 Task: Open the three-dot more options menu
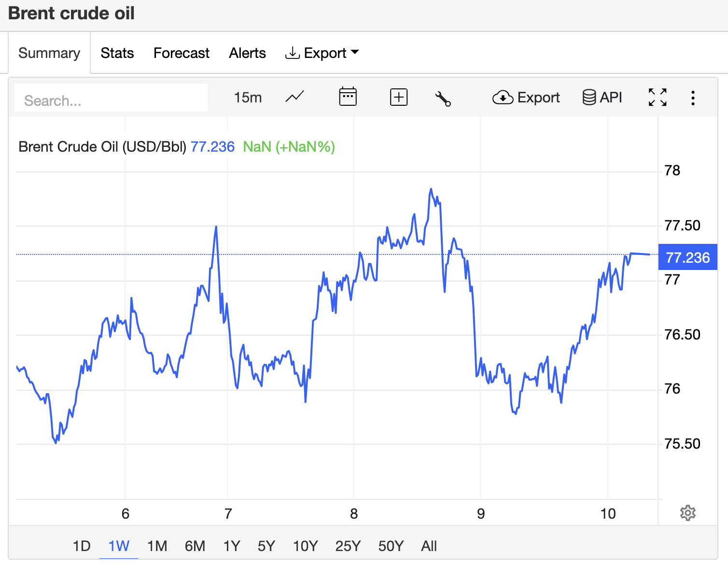[693, 98]
